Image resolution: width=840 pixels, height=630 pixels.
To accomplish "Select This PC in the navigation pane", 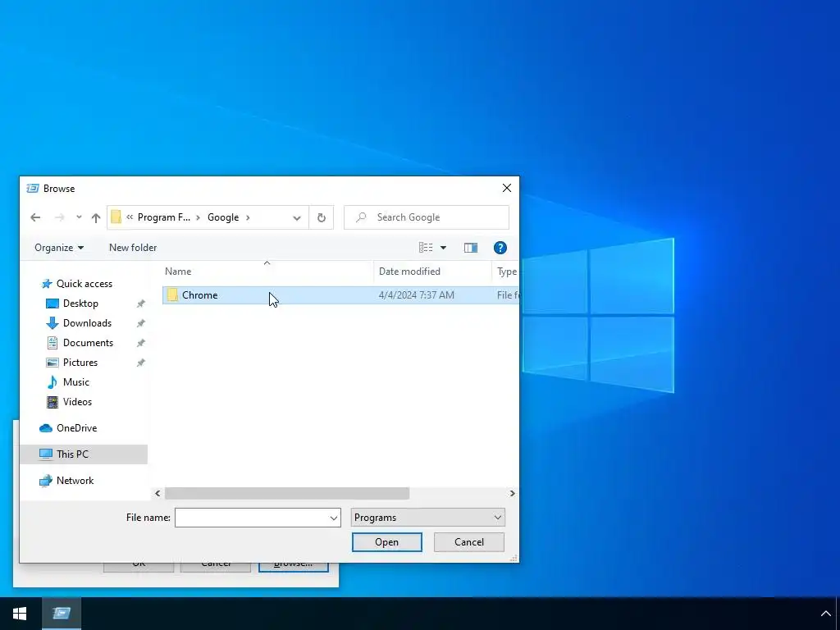I will (x=84, y=454).
